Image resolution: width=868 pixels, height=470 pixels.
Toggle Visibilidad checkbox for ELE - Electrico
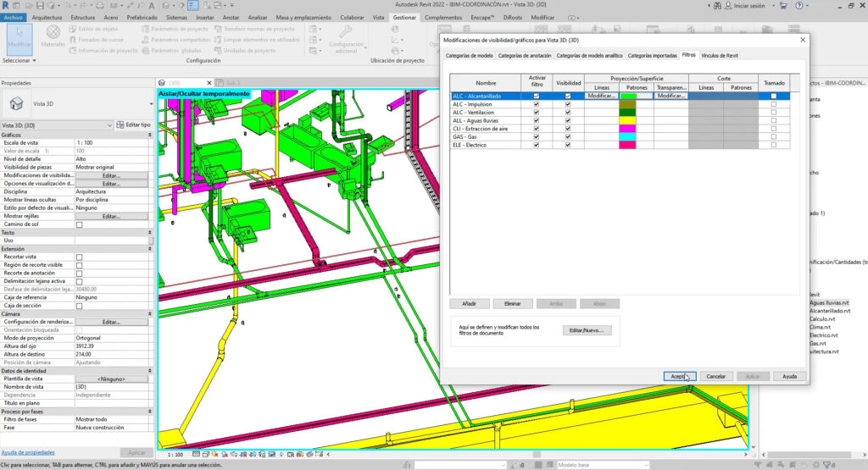[568, 145]
